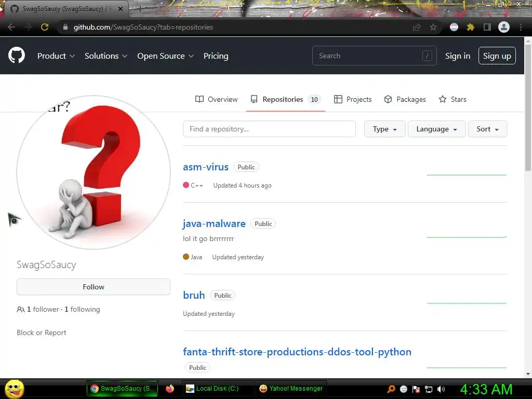Bookmark page with the star icon
Viewport: 532px width, 399px height.
pos(433,27)
